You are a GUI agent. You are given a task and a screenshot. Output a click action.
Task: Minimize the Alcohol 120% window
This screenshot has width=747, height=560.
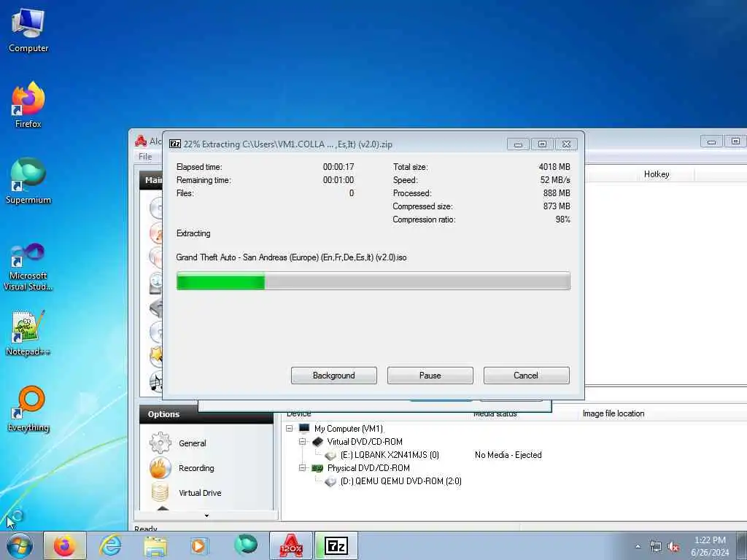[711, 141]
